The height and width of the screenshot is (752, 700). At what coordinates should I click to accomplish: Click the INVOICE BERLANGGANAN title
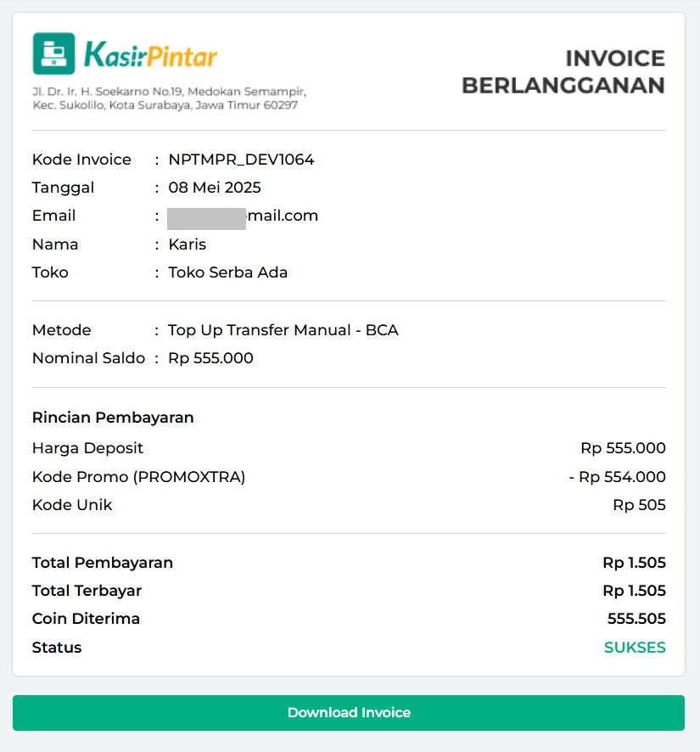[x=563, y=72]
